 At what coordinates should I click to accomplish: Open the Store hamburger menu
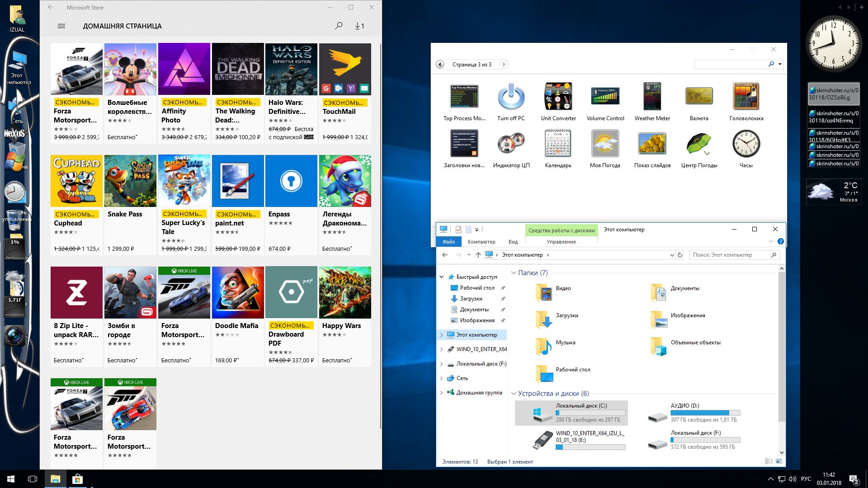[x=61, y=26]
